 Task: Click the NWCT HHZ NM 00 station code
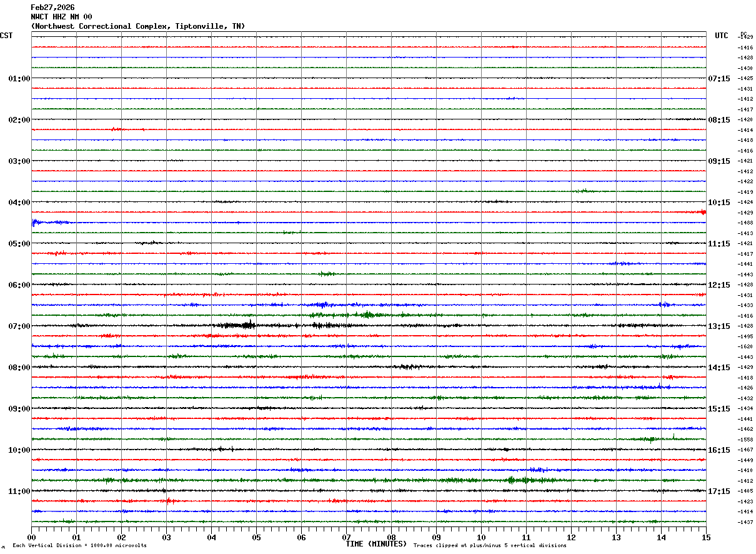click(x=61, y=17)
